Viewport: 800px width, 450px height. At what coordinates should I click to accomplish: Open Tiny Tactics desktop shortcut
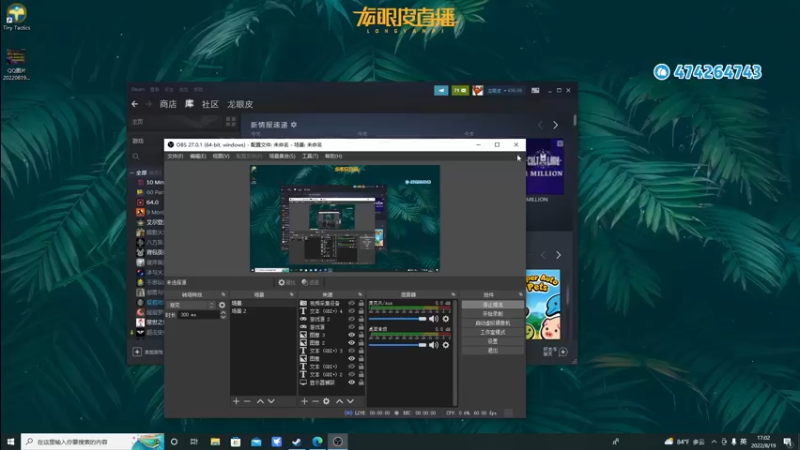click(x=16, y=17)
